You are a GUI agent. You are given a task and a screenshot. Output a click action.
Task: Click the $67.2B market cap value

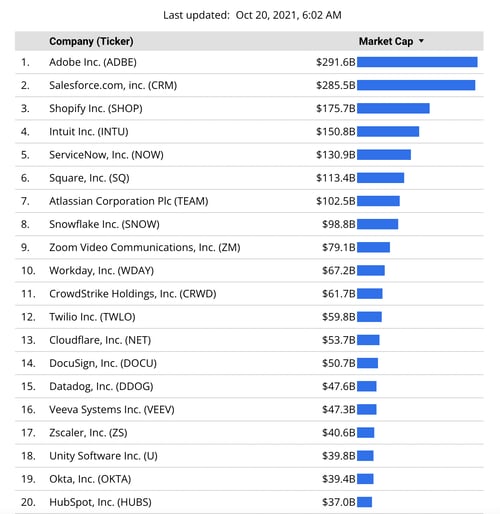(x=339, y=271)
